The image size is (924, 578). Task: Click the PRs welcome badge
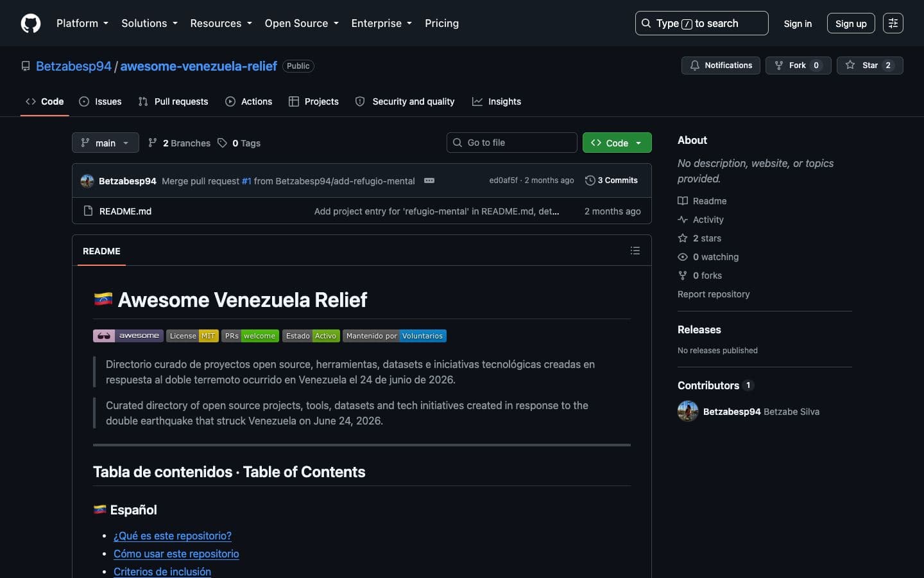[x=250, y=336]
